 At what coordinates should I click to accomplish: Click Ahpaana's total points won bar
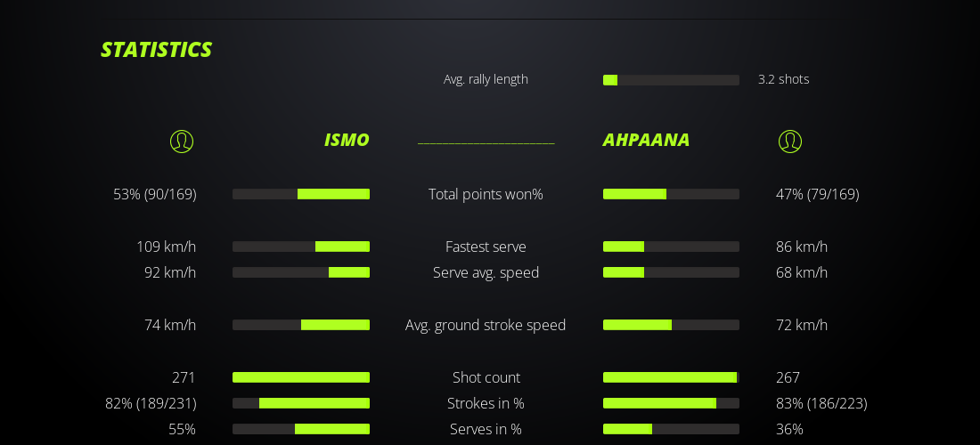(671, 194)
